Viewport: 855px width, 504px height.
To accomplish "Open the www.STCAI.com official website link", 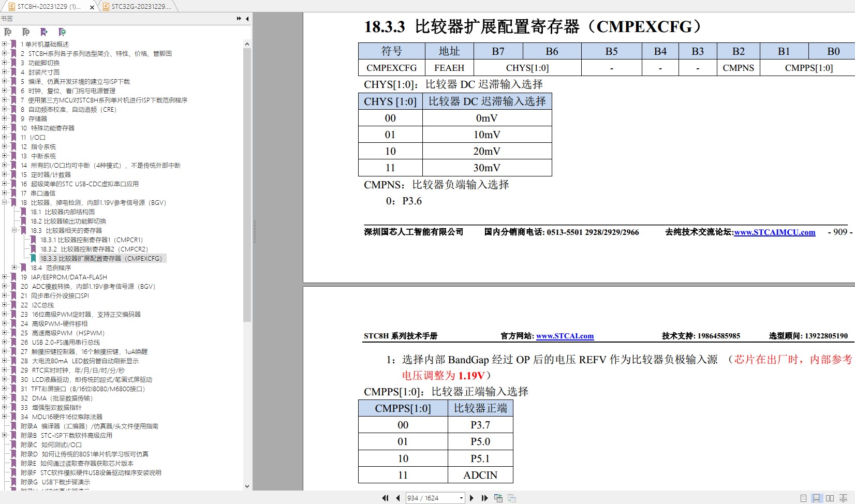I will [x=565, y=336].
